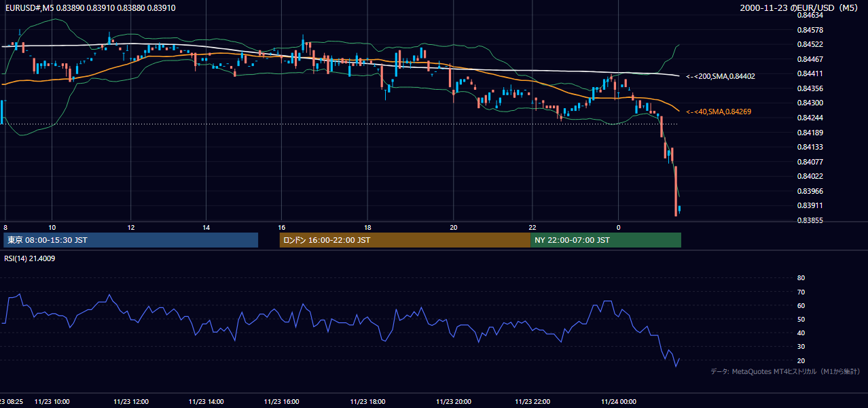Click hour marker 10 under price chart
The image size is (868, 408).
tap(52, 227)
